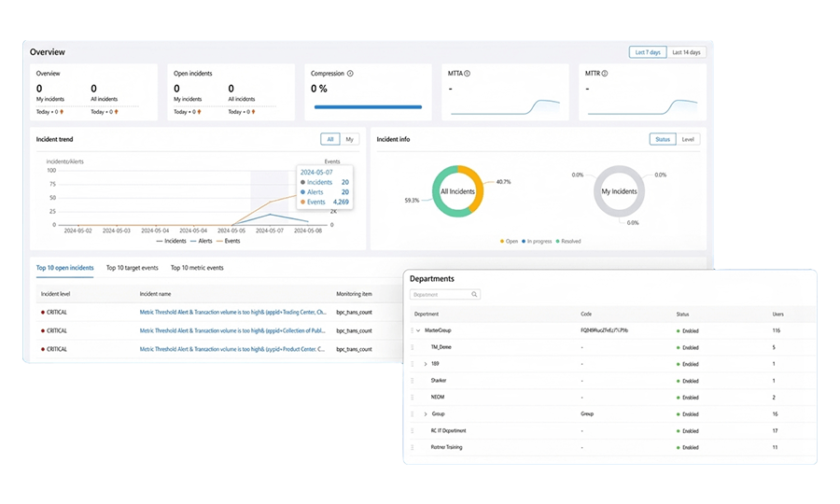The width and height of the screenshot is (840, 504).
Task: Click the 189 row drag handle
Action: coord(412,364)
